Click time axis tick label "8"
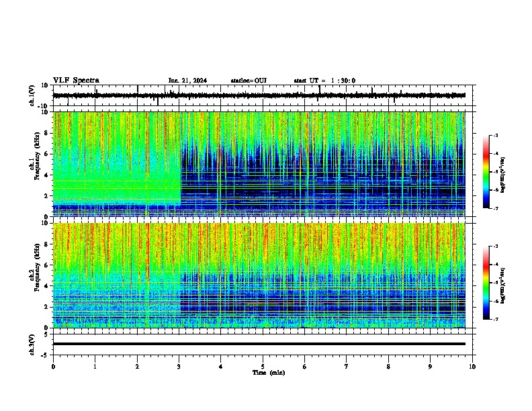Screen dimensions: 532x411 click(x=388, y=367)
